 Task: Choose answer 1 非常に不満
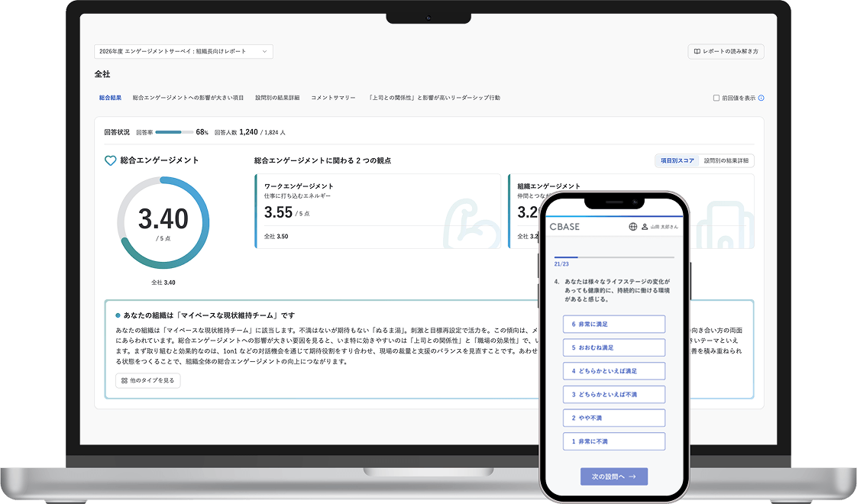click(614, 441)
